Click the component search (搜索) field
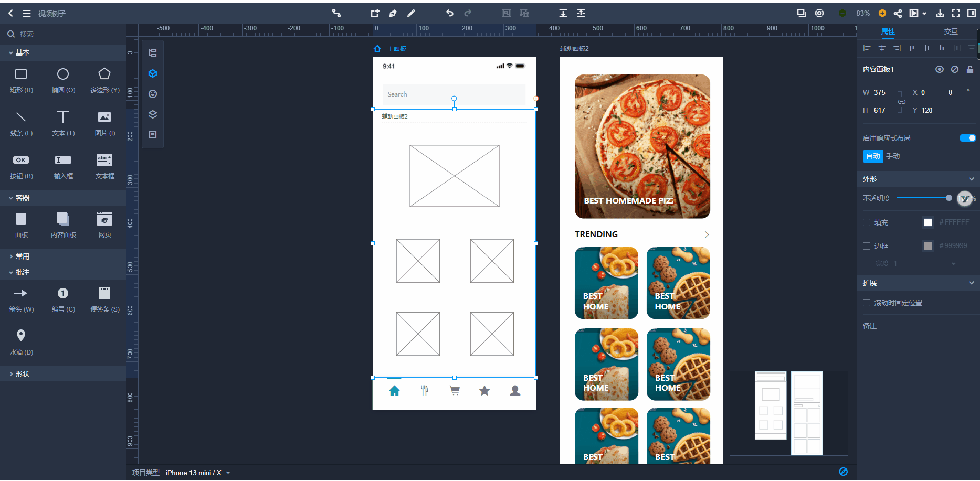The image size is (980, 481). point(63,34)
